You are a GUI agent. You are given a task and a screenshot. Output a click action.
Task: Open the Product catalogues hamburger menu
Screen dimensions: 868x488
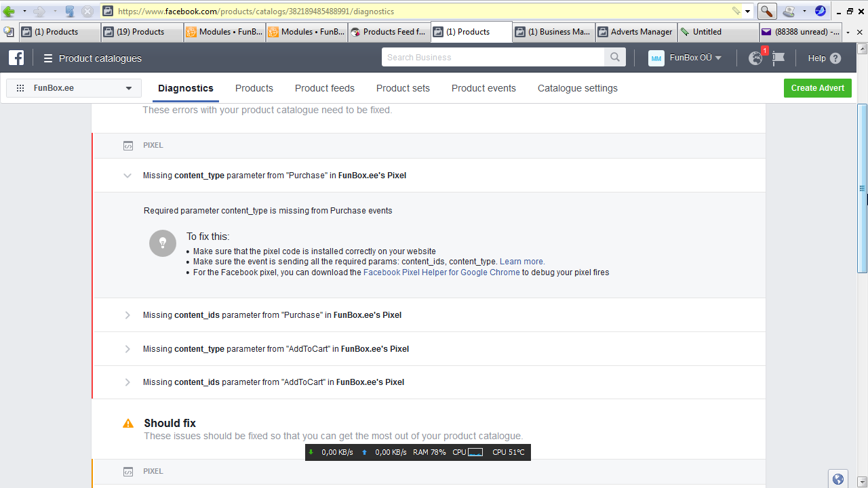[48, 58]
